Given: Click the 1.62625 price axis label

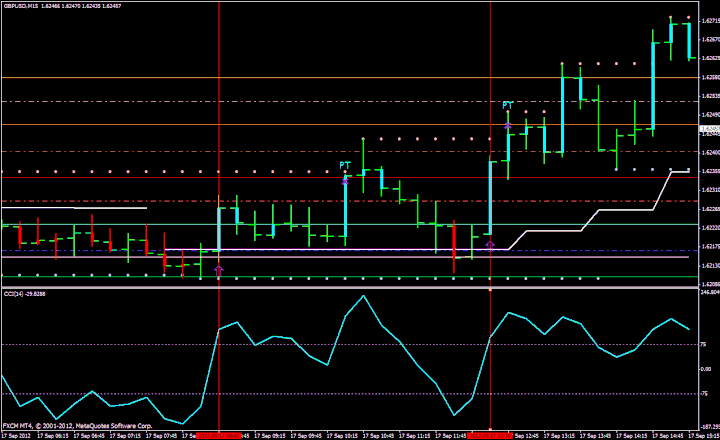Looking at the screenshot, I should click(x=710, y=58).
